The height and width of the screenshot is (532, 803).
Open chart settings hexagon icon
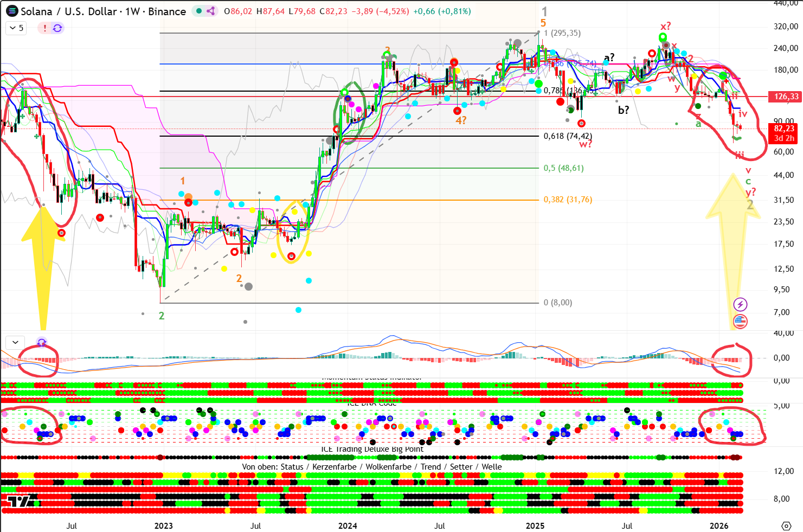786,525
